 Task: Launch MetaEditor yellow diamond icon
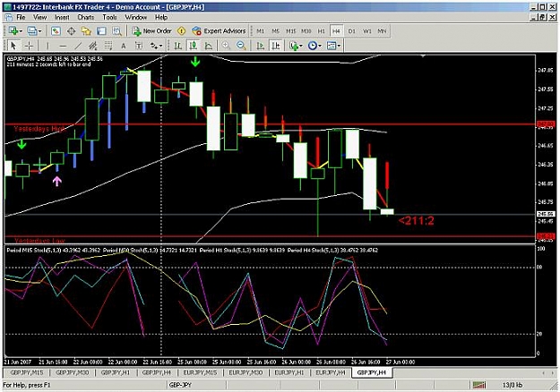[x=181, y=31]
